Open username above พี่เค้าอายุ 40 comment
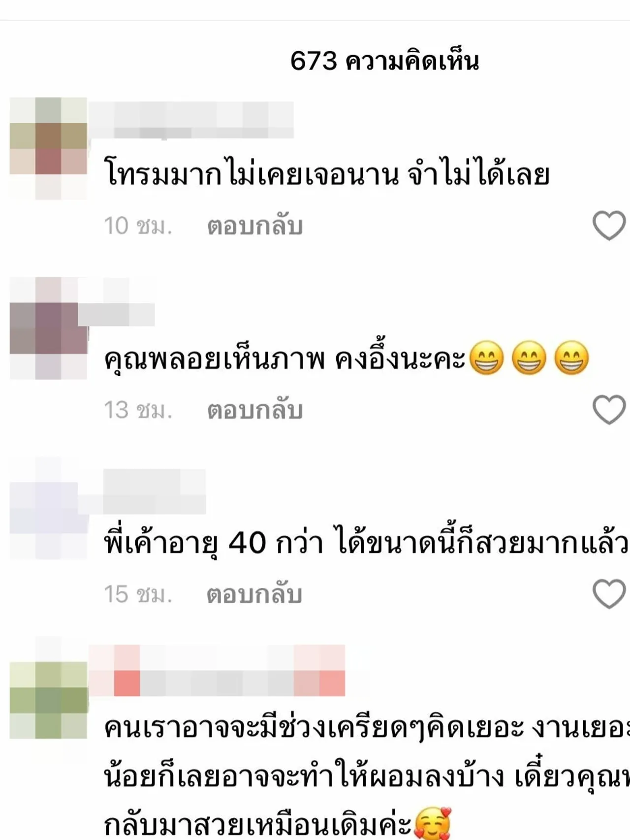 (154, 491)
